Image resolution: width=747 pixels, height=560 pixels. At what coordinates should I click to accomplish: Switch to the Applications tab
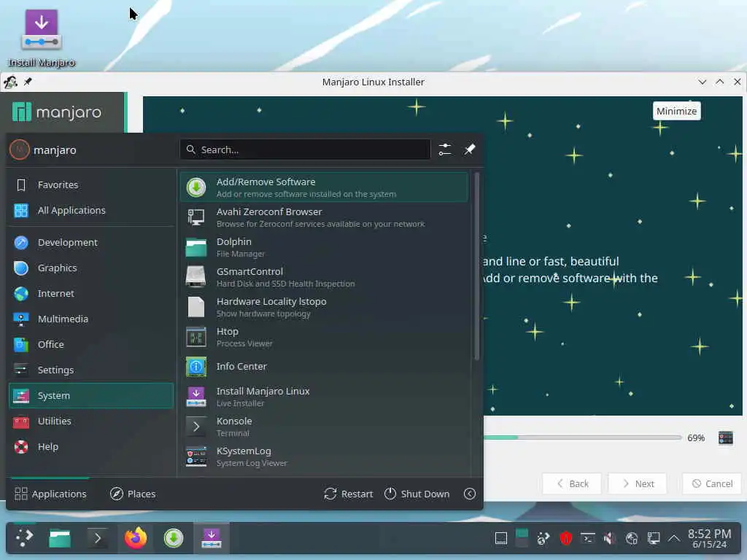[50, 494]
